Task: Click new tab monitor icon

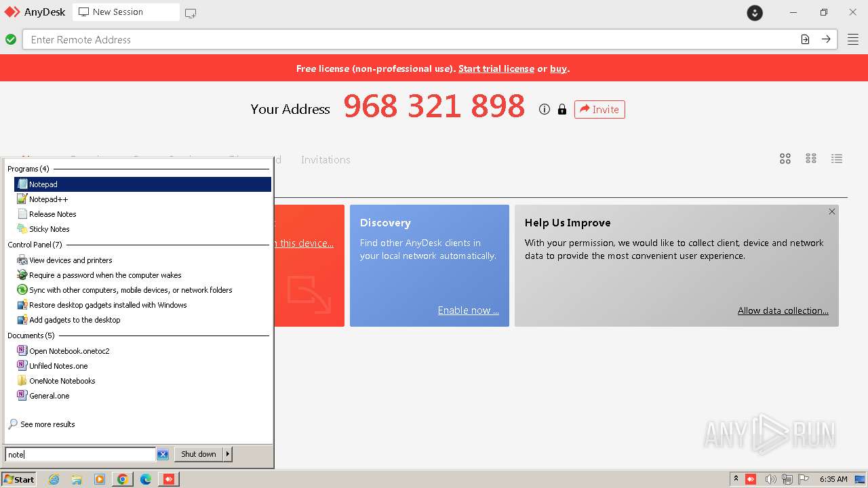Action: click(191, 13)
